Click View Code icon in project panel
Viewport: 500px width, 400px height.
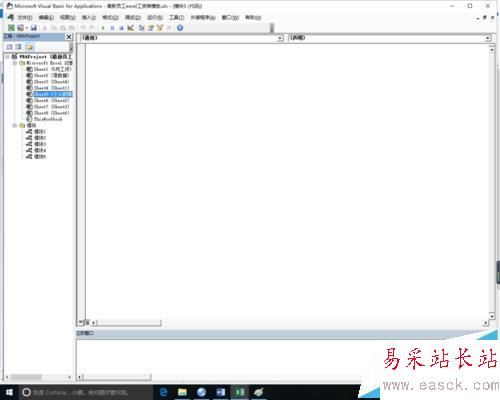(10, 47)
